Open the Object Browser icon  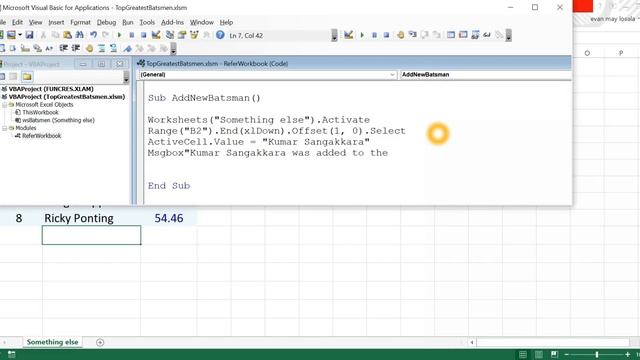click(x=194, y=35)
